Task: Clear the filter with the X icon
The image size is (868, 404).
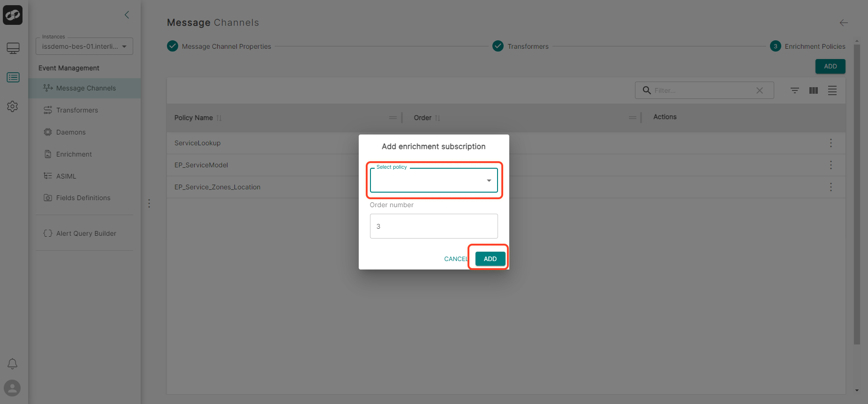Action: 760,90
